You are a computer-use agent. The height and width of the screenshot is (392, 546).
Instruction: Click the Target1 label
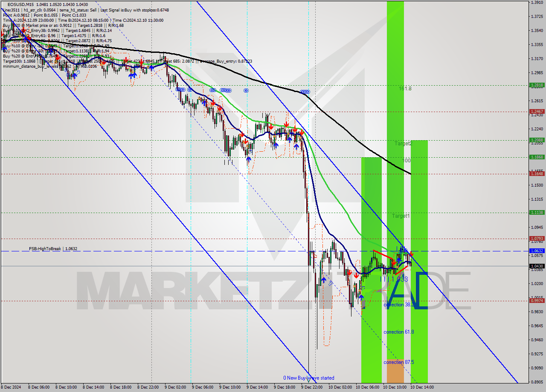401,216
